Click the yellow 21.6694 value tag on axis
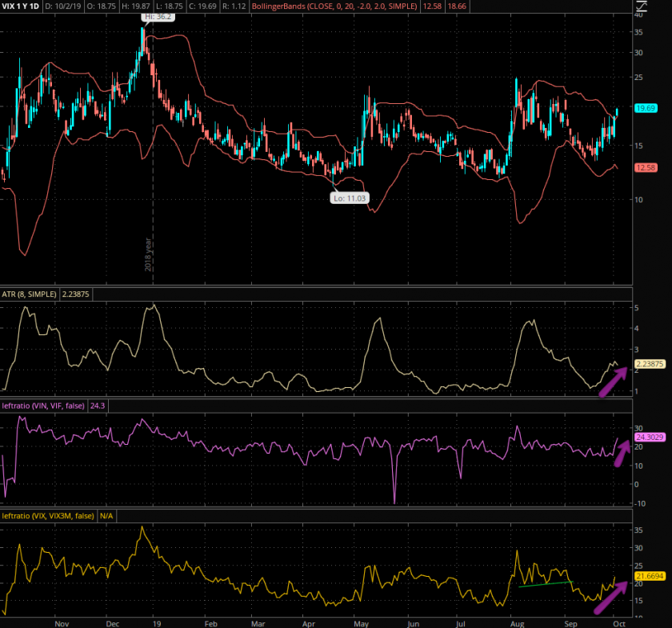This screenshot has width=672, height=628. coord(650,575)
